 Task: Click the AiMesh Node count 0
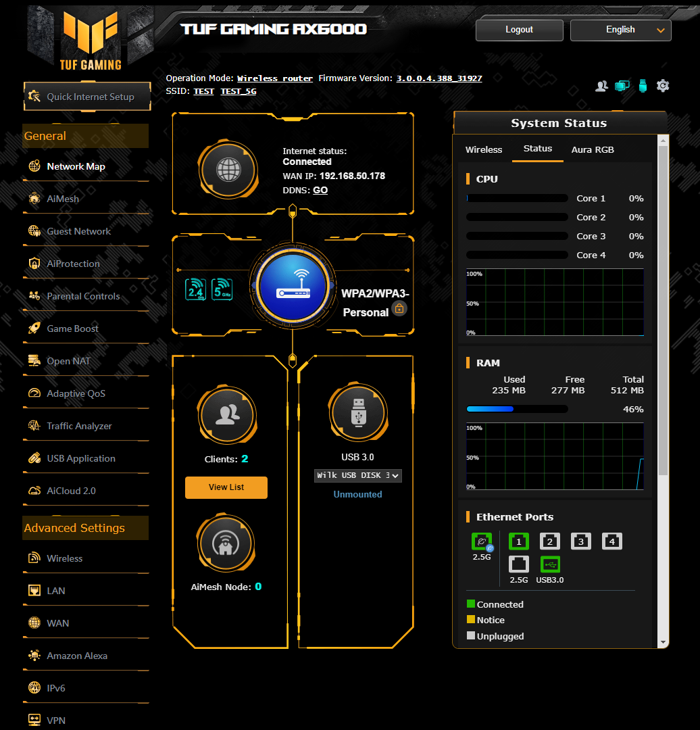coord(258,587)
